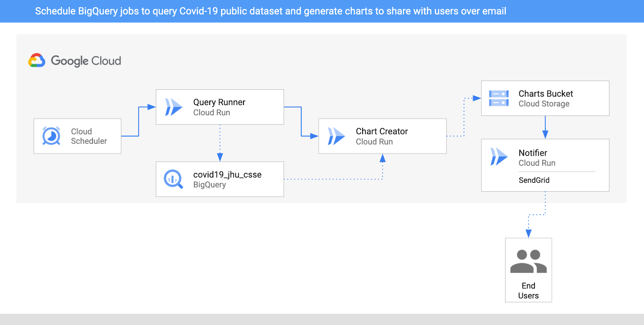Click 'Cloud Run' under Chart Creator
The width and height of the screenshot is (644, 325).
(x=374, y=142)
